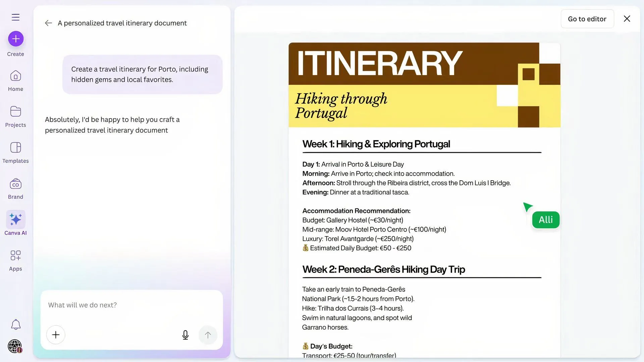Select the Itinerary document preview

point(424,184)
